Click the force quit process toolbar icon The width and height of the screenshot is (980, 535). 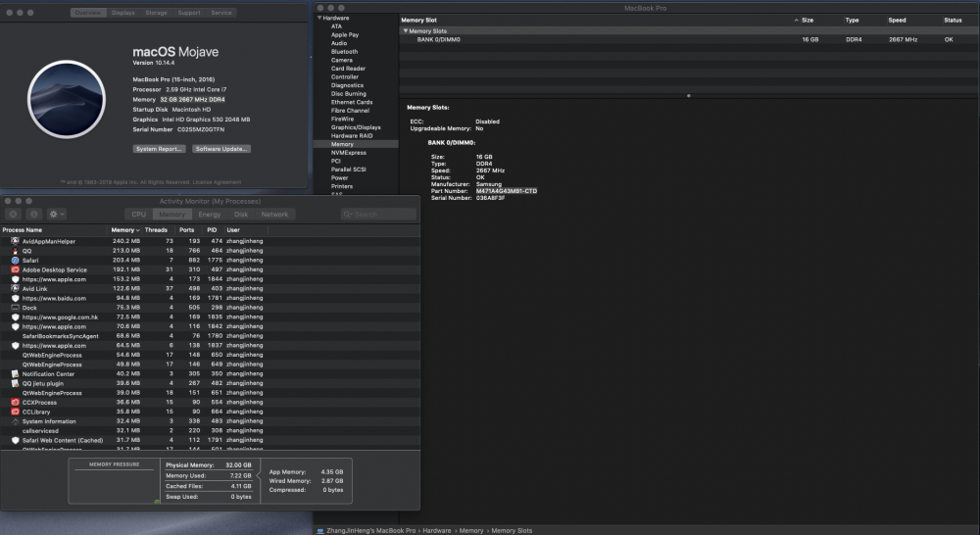coord(13,214)
